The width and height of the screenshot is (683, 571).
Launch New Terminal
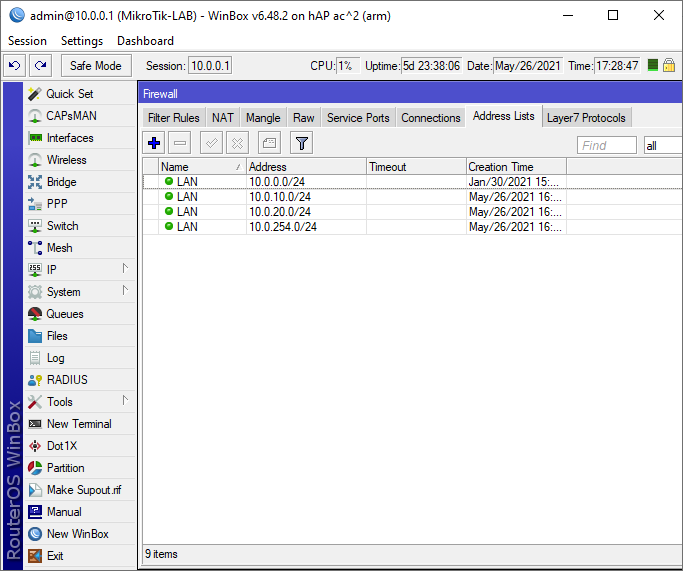click(x=80, y=424)
